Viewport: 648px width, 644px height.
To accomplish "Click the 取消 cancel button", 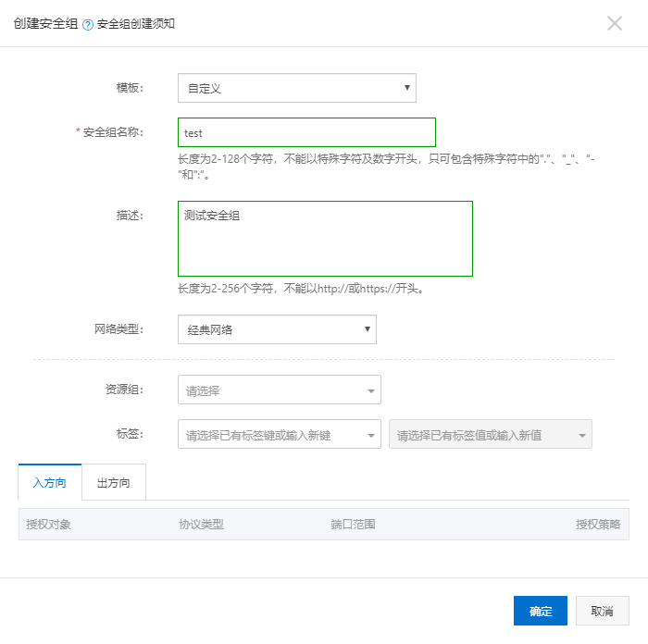I will [x=602, y=611].
